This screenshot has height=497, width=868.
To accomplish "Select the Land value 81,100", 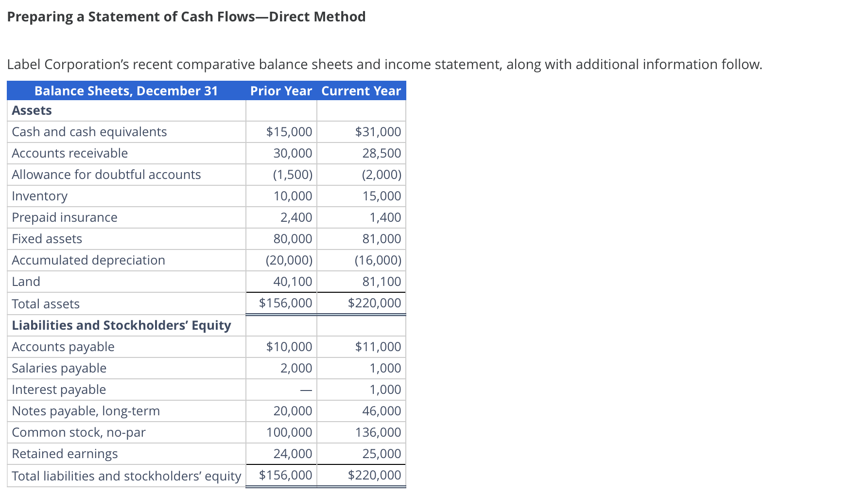I will [x=383, y=281].
